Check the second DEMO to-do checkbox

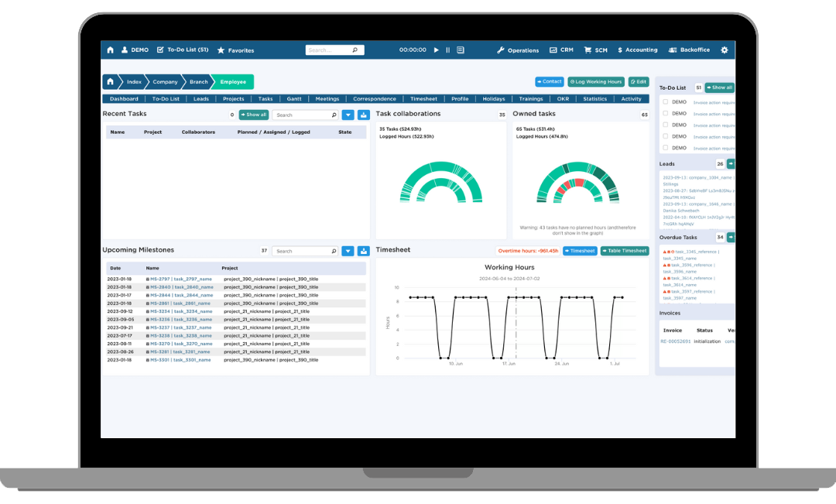(666, 114)
